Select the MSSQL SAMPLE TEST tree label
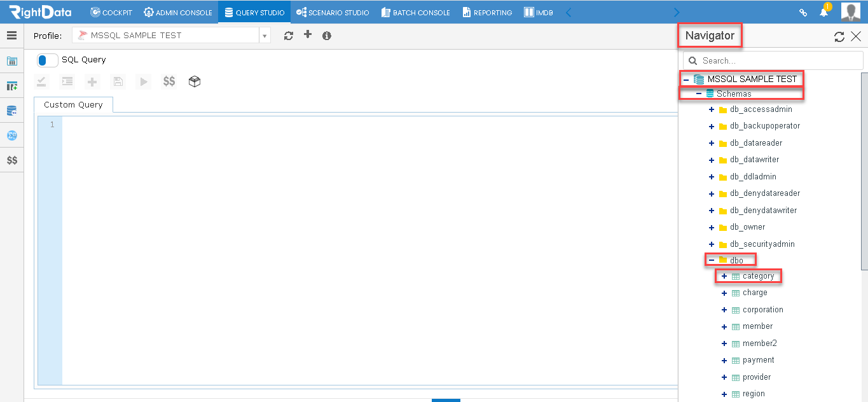Image resolution: width=868 pixels, height=402 pixels. [x=752, y=80]
